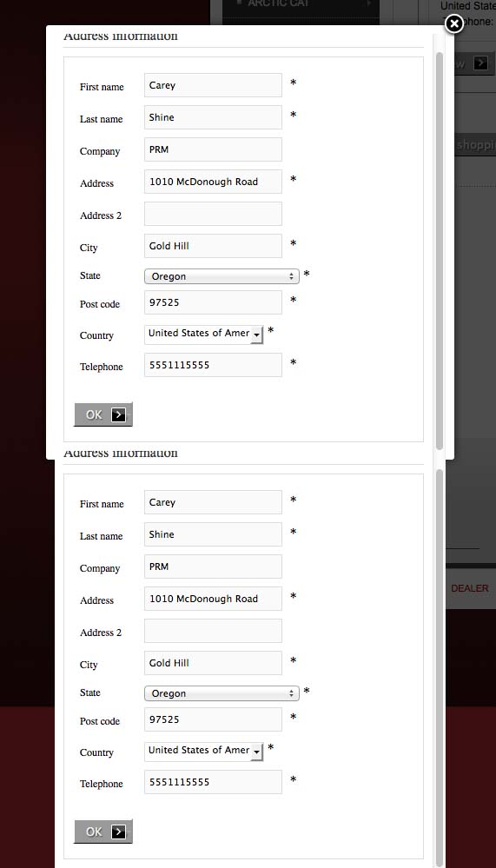
Task: Click the OK button in the upper form
Action: [103, 414]
